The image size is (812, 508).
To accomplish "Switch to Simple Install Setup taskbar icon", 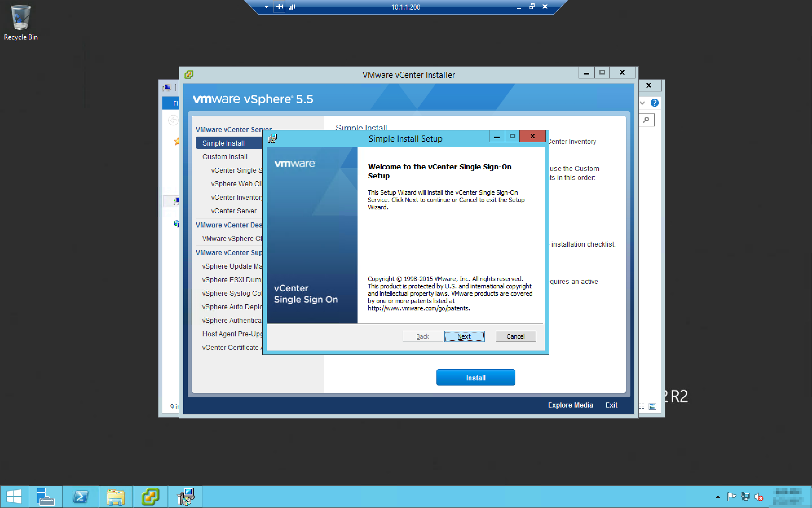I will (x=186, y=497).
